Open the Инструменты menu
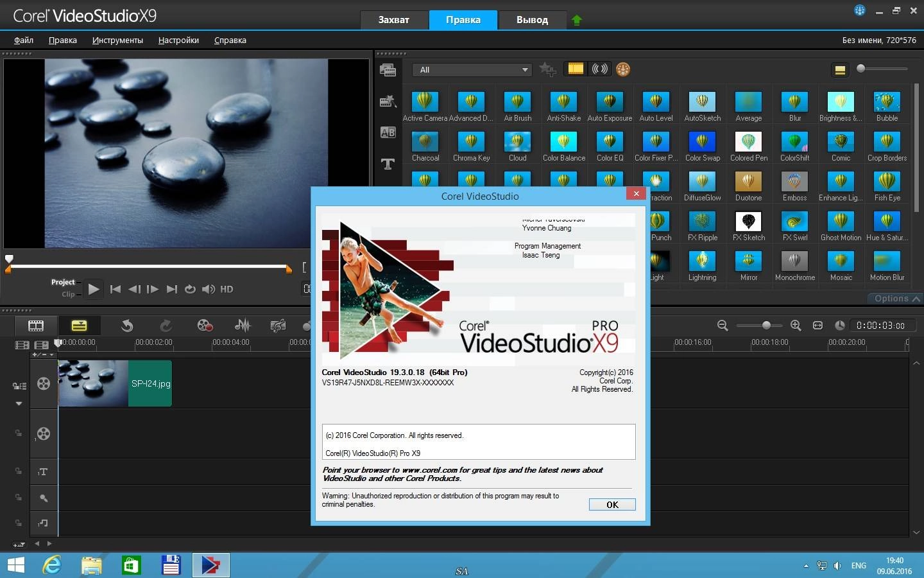This screenshot has height=578, width=924. coord(117,40)
